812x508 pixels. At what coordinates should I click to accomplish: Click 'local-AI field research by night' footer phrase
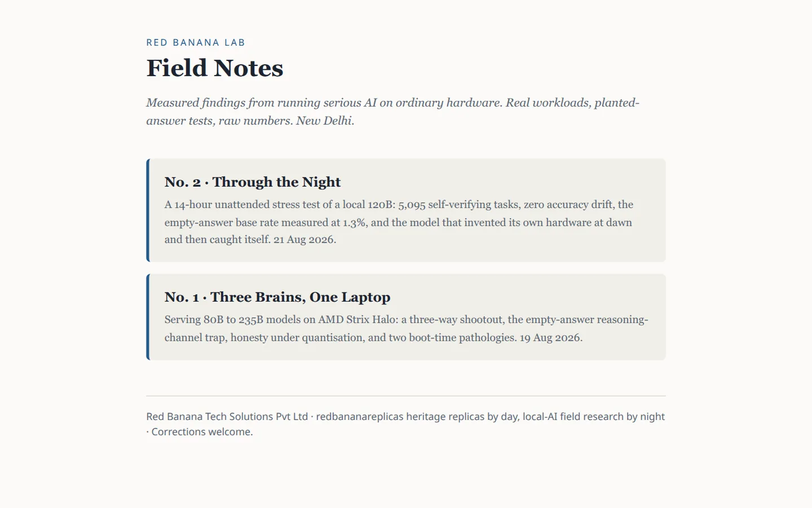(594, 417)
